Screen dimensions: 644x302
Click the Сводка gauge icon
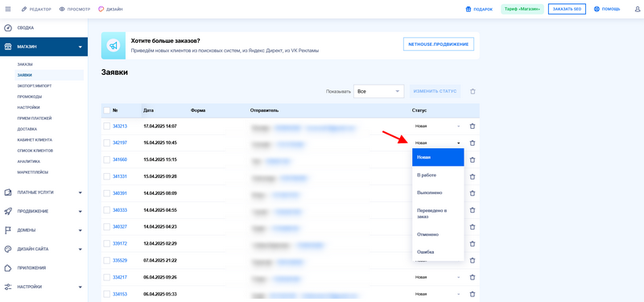[x=8, y=28]
